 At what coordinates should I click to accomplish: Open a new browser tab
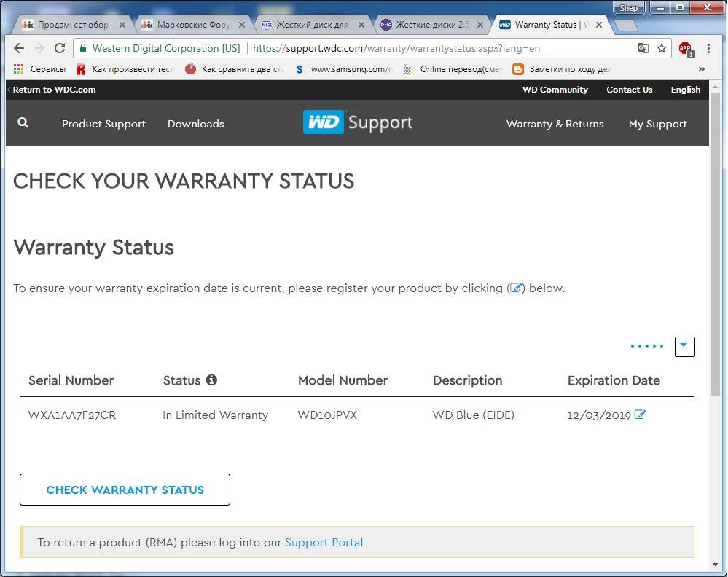[626, 25]
